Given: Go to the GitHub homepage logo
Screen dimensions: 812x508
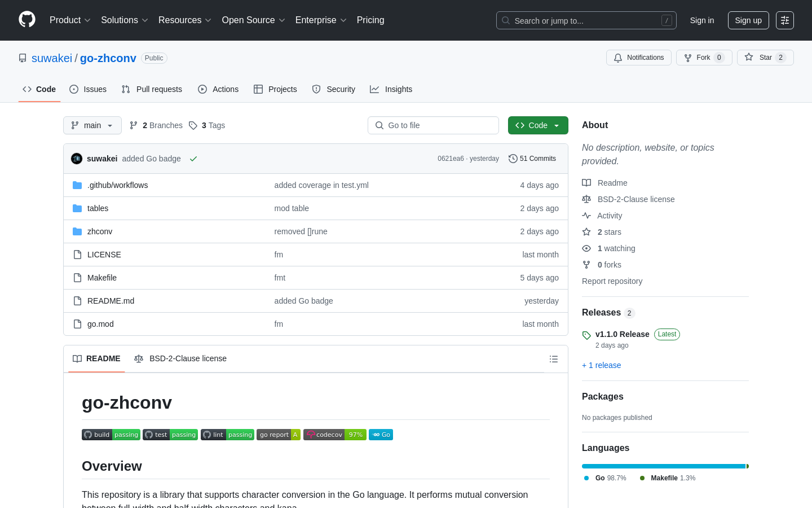Looking at the screenshot, I should (x=27, y=20).
